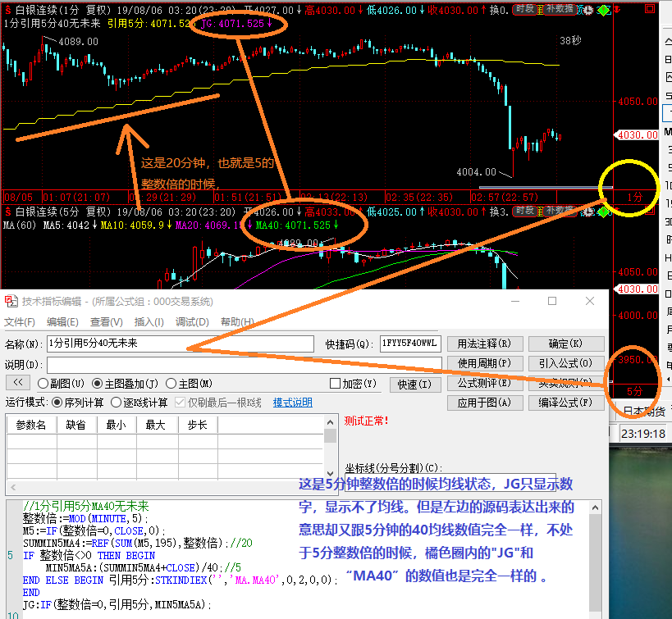Viewport: 672px width, 619px height.
Task: Click the code editor vertical scrollbar track
Action: click(595, 563)
